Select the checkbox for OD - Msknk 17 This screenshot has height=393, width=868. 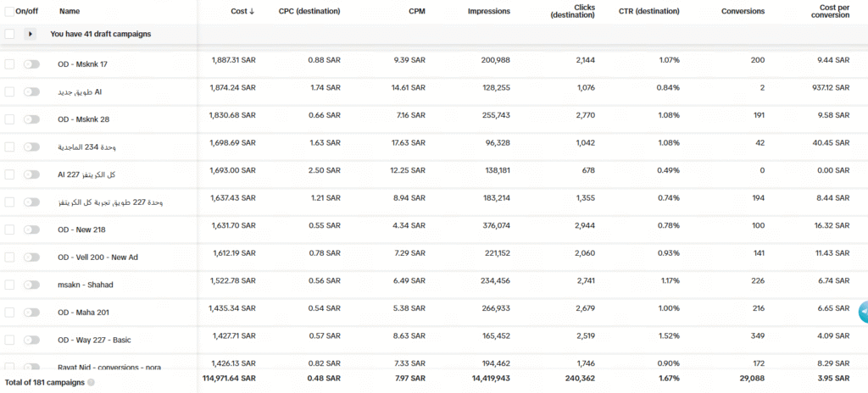[x=9, y=64]
